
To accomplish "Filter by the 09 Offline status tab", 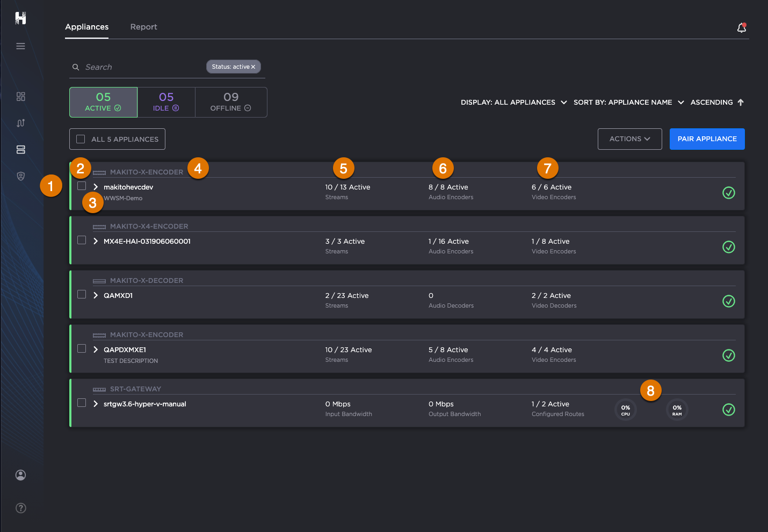I will point(231,102).
